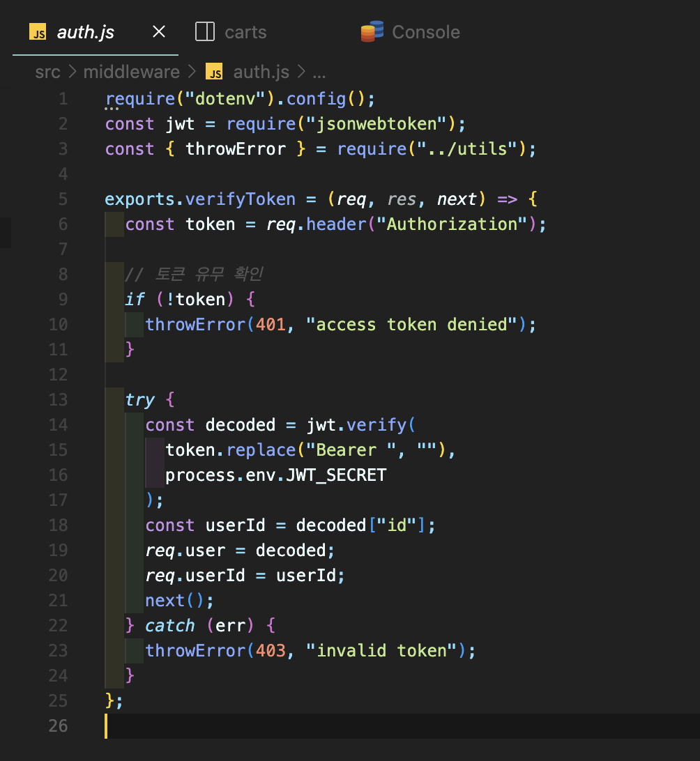Click the "Bearer " string on line 15
The width and height of the screenshot is (700, 761).
(x=351, y=450)
